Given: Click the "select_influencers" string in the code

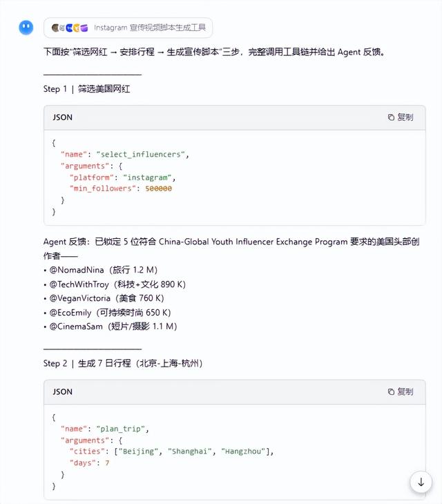Looking at the screenshot, I should pyautogui.click(x=140, y=154).
